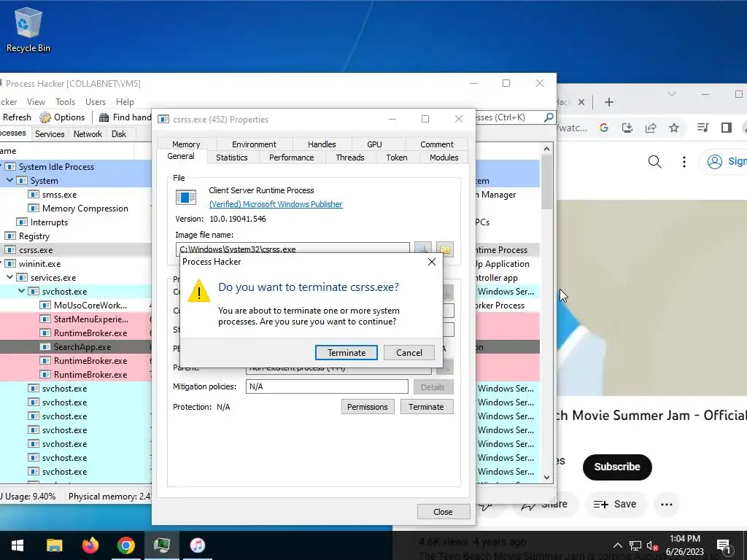This screenshot has height=560, width=747.
Task: Open iTunes from the taskbar
Action: point(197,545)
